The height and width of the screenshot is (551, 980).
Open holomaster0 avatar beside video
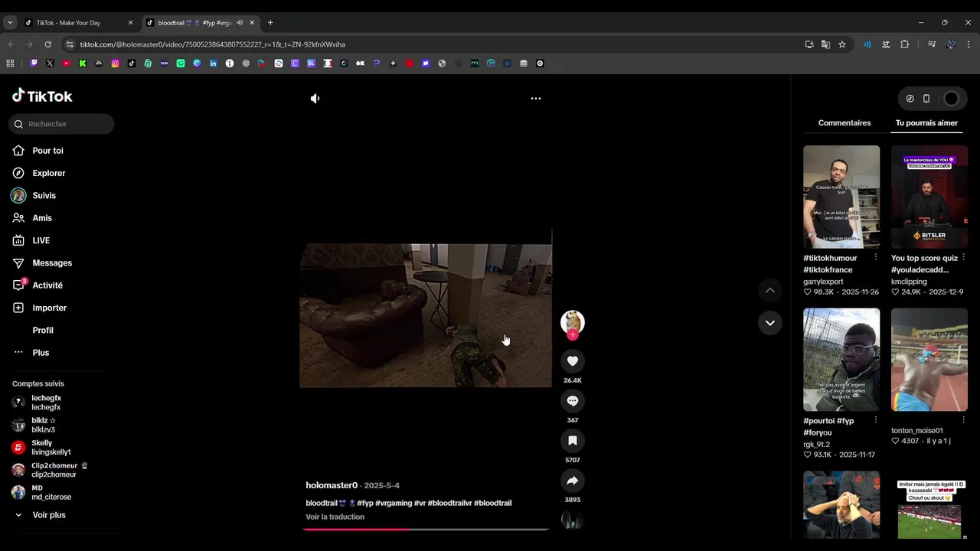573,321
